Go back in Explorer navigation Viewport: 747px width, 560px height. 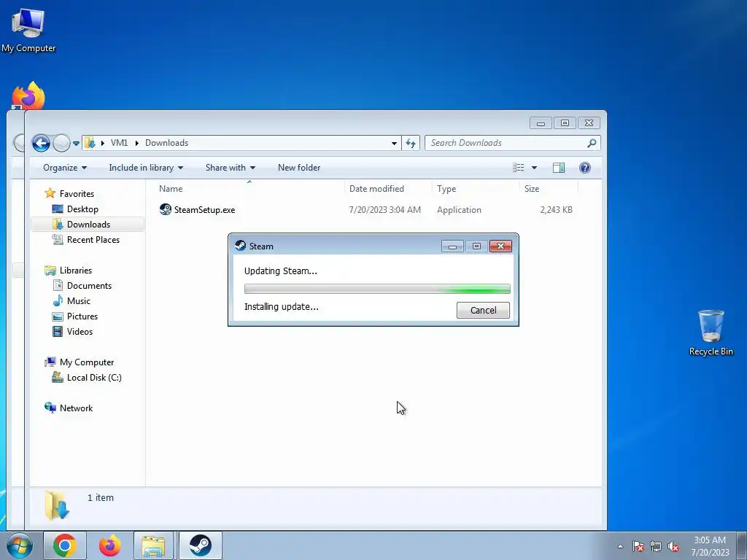41,143
